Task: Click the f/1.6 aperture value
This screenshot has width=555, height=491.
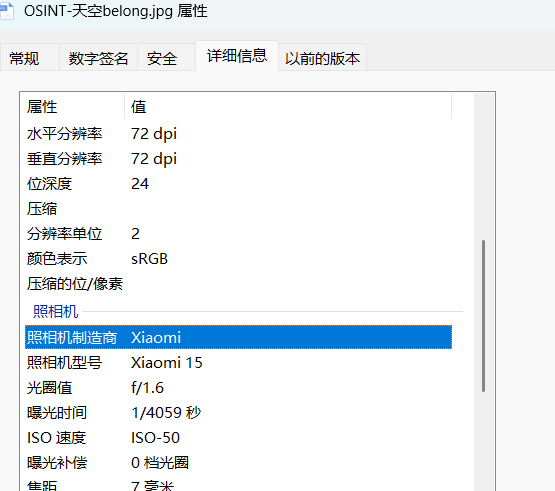Action: pos(147,388)
